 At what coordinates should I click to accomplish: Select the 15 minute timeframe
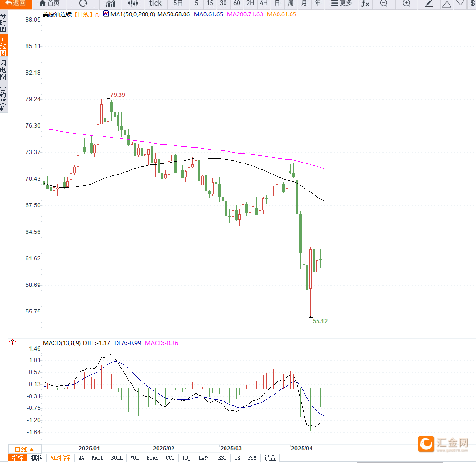click(210, 3)
